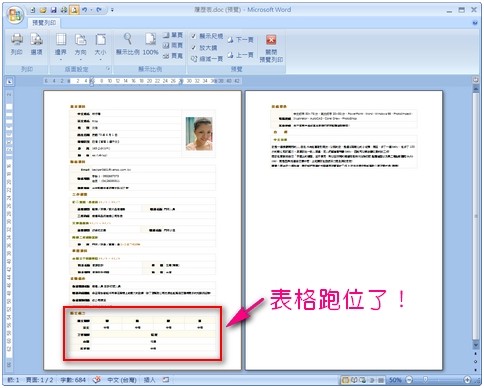Click the ribbon help icon at far right
484x388 pixels.
tap(475, 23)
